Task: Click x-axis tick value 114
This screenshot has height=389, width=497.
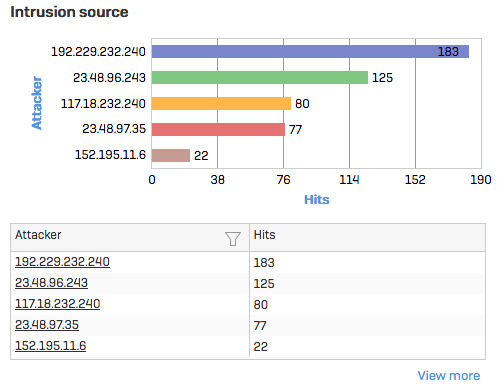Action: [x=349, y=180]
